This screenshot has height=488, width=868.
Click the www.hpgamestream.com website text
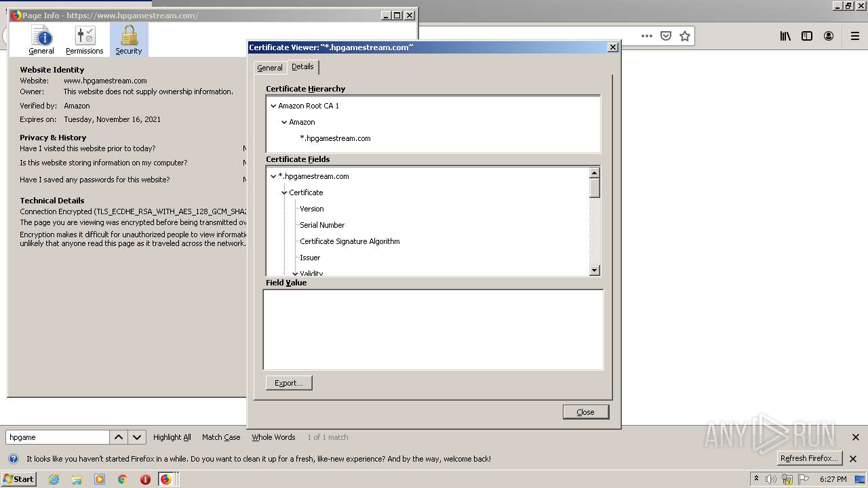pos(105,81)
